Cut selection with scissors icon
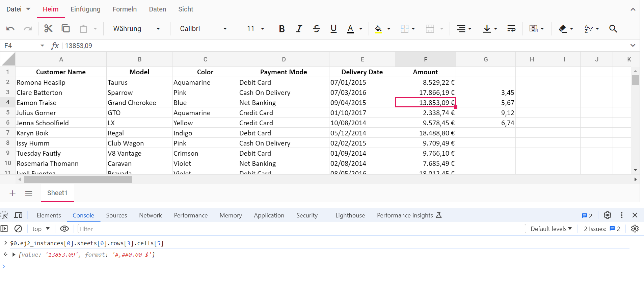This screenshot has height=287, width=644. pyautogui.click(x=48, y=29)
